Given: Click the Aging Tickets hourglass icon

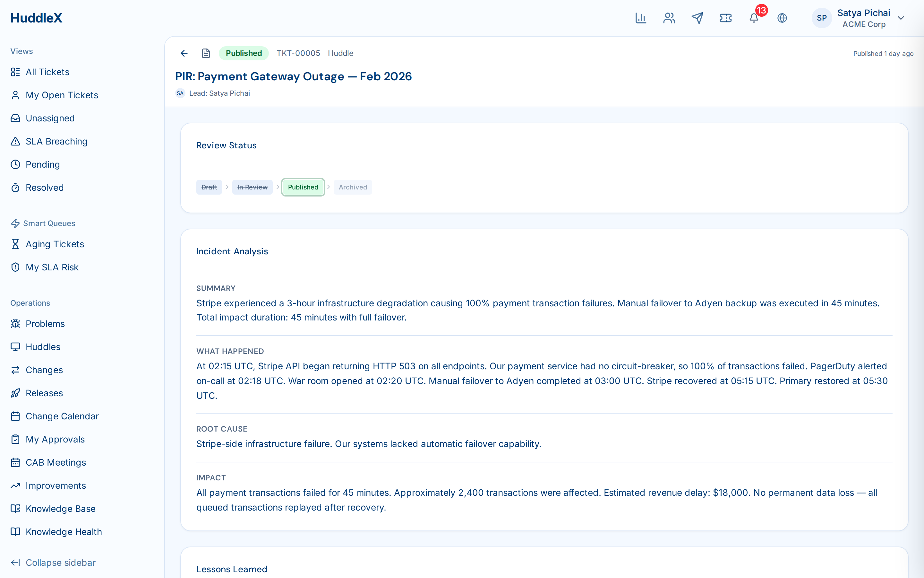Looking at the screenshot, I should tap(15, 244).
